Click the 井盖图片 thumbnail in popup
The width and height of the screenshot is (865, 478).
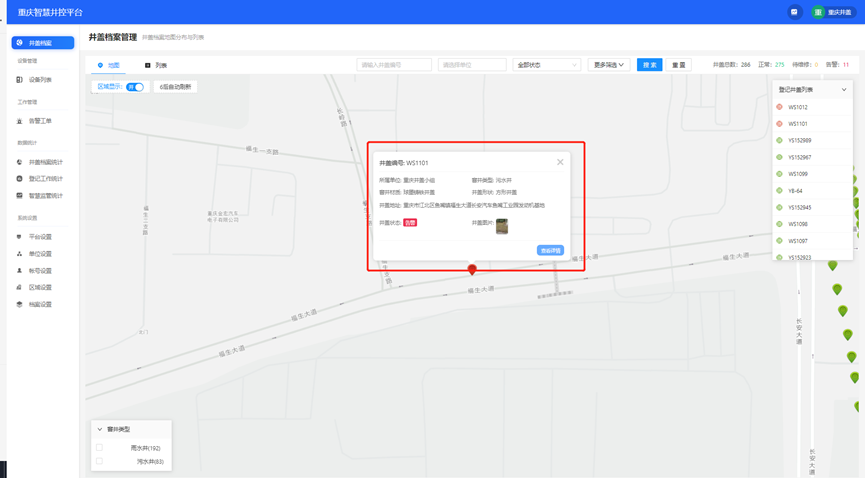502,226
